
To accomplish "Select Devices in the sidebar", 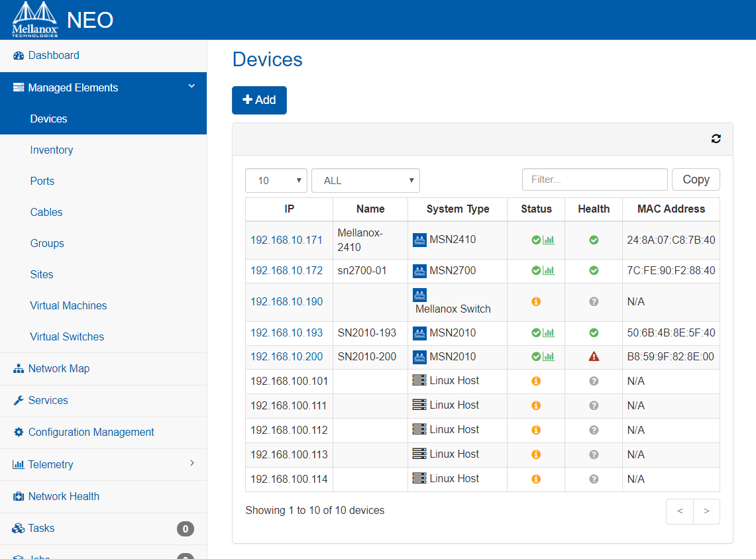I will click(48, 119).
